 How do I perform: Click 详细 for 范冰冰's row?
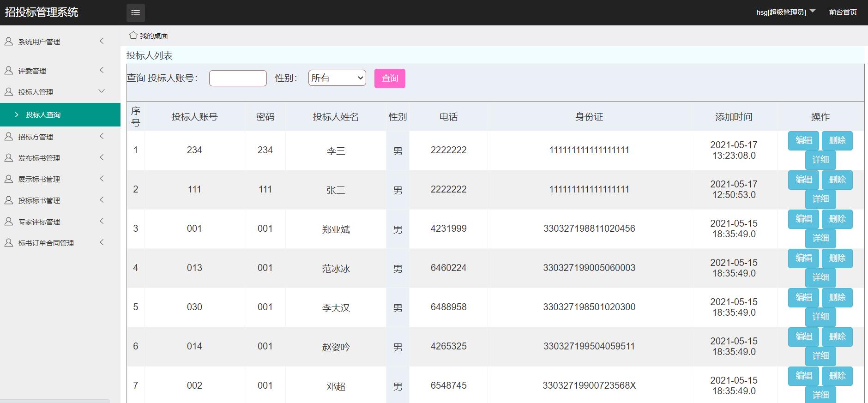click(x=820, y=277)
